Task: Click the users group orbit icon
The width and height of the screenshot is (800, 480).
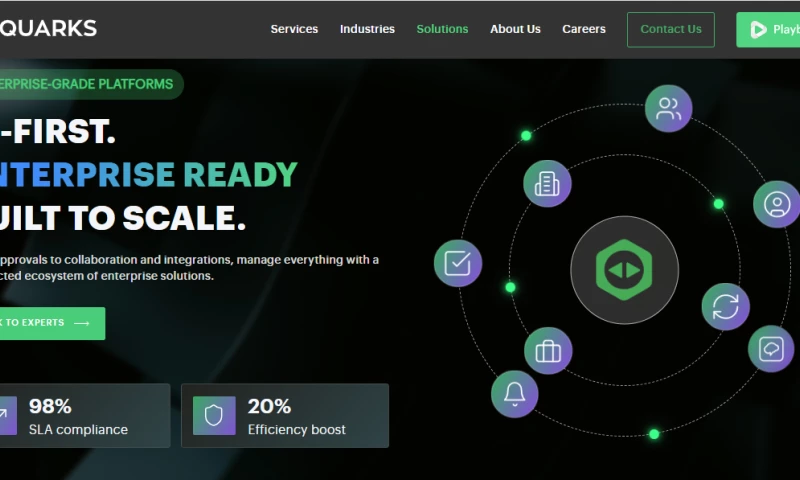Action: pos(668,109)
